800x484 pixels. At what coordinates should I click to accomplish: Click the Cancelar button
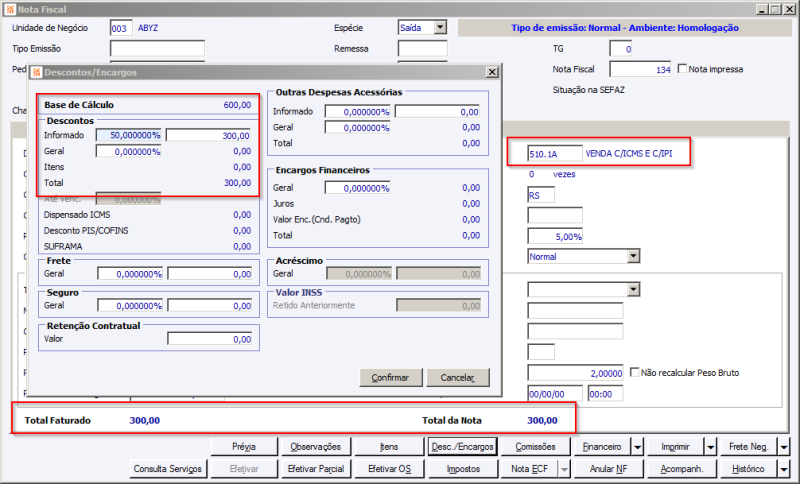coord(458,377)
